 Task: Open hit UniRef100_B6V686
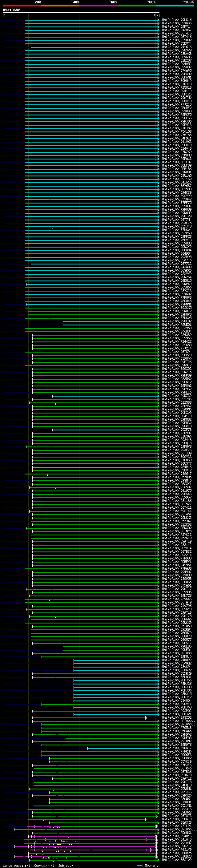177,57
